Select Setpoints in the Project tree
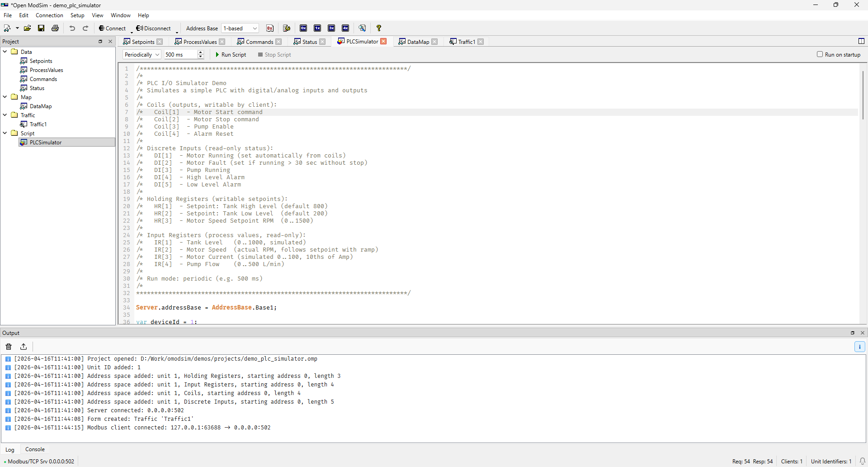This screenshot has width=868, height=467. pos(41,61)
